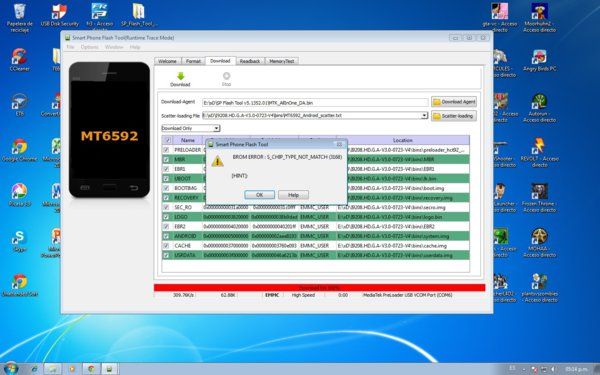Uncheck the ANDROID partition checkbox
This screenshot has height=375, width=600.
click(x=166, y=236)
